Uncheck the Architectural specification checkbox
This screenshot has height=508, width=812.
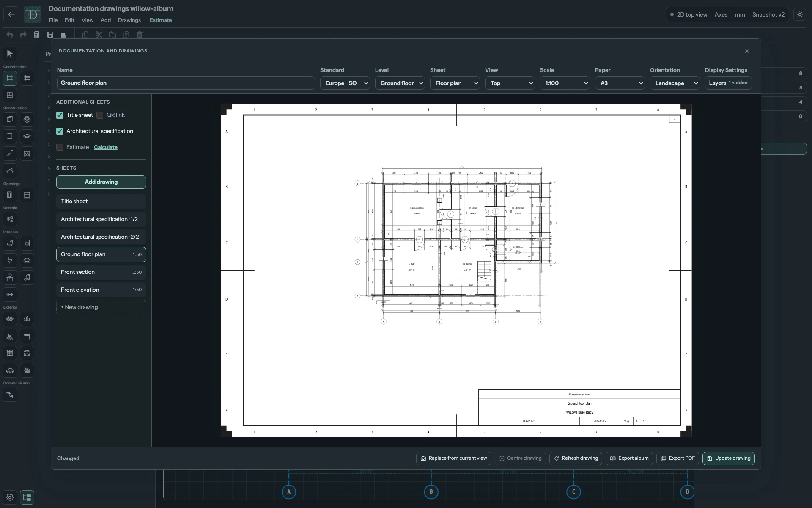pyautogui.click(x=60, y=131)
